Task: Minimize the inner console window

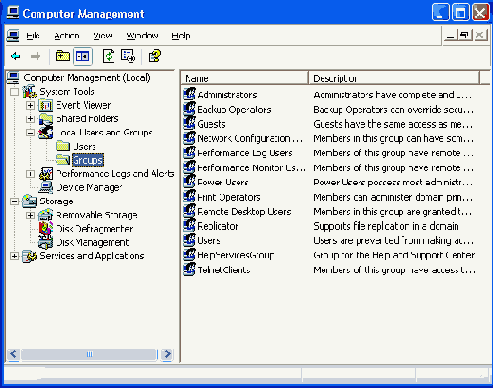Action: (x=450, y=35)
